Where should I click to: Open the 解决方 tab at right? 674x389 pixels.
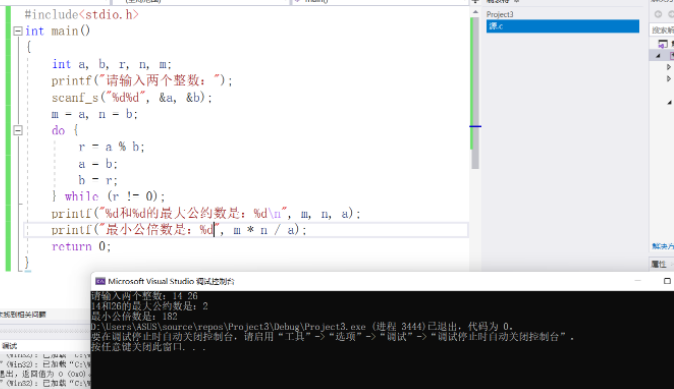(662, 246)
